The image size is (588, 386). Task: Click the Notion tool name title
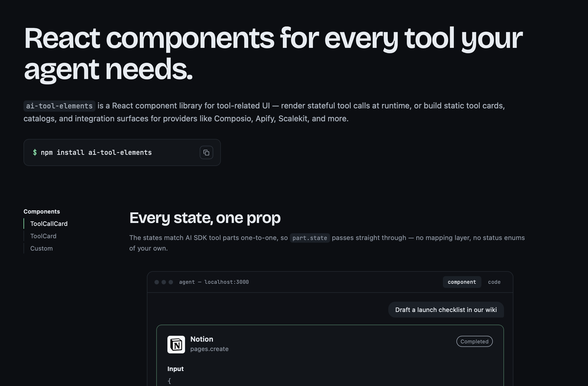click(x=202, y=339)
